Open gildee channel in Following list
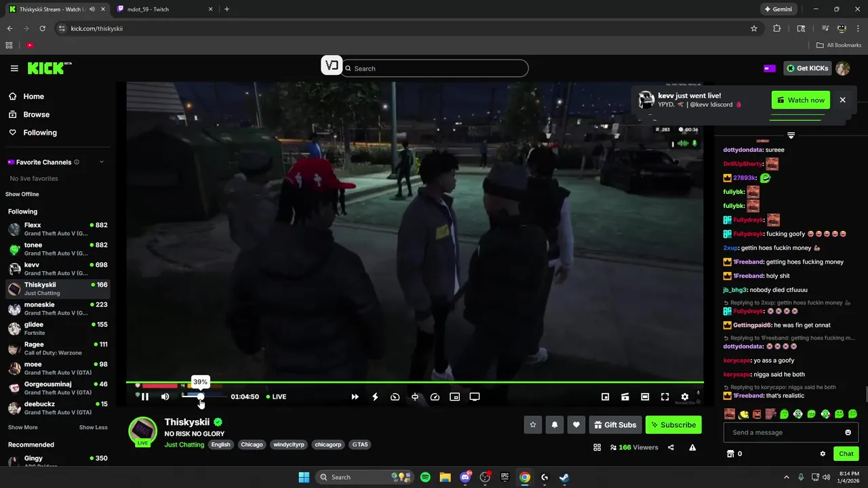The height and width of the screenshot is (488, 868). point(58,328)
